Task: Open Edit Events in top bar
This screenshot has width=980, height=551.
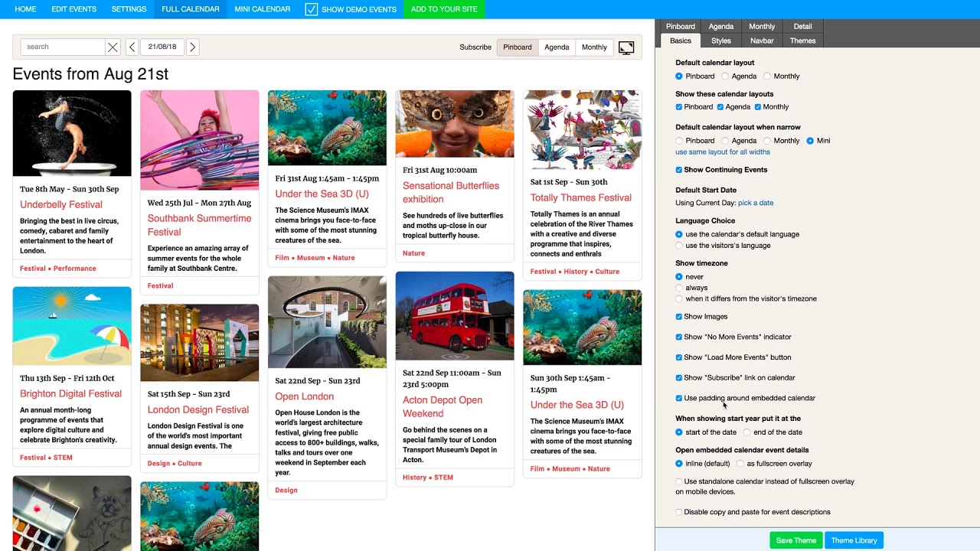Action: (73, 9)
